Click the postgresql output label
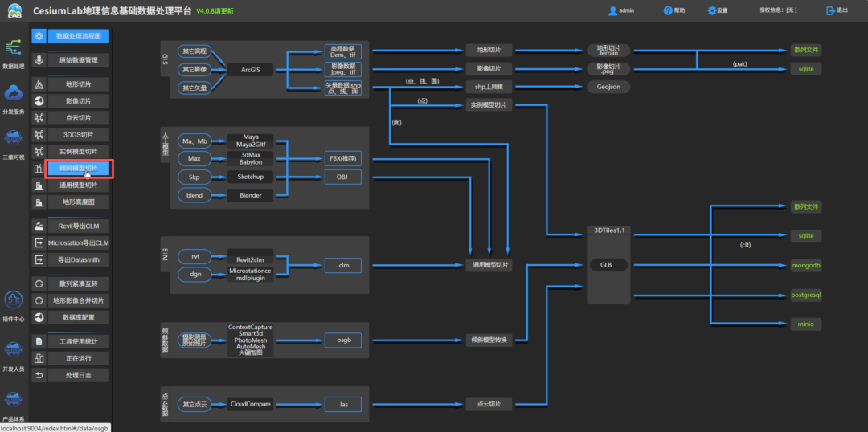Screen dimensions: 868x432 coord(806,295)
